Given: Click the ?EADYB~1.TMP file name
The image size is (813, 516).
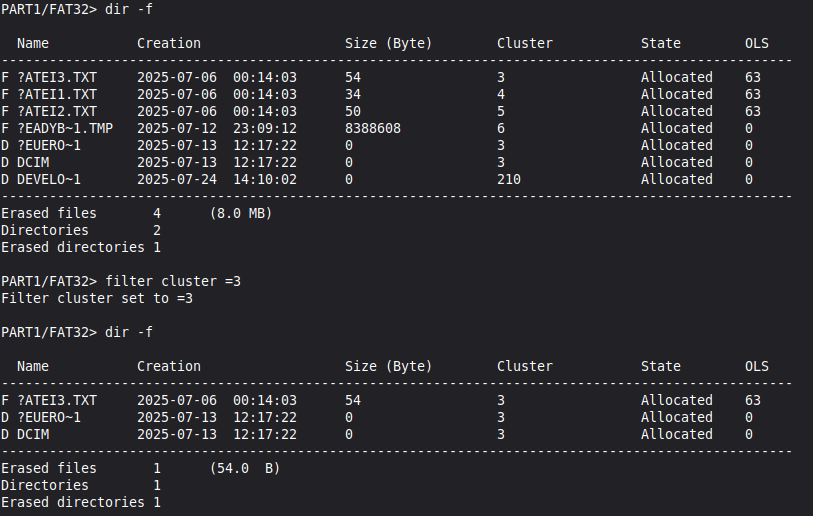Looking at the screenshot, I should coord(65,128).
